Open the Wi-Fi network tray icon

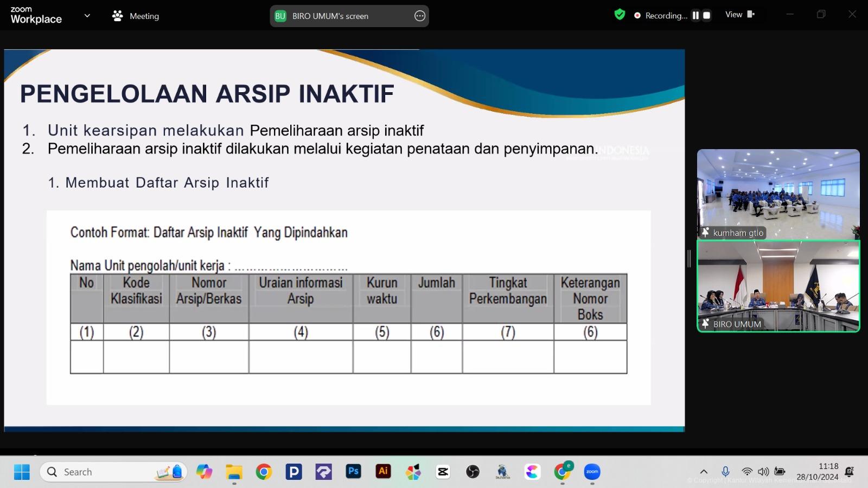(x=747, y=472)
